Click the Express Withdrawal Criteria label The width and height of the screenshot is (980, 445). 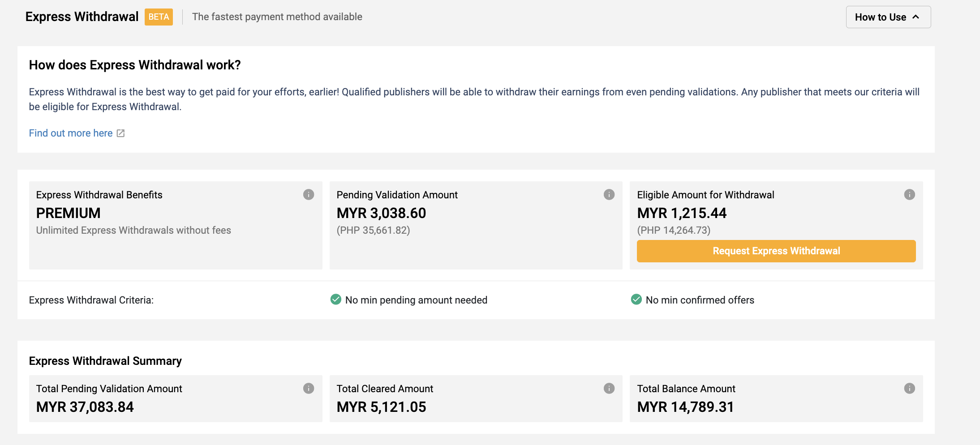[x=91, y=300]
